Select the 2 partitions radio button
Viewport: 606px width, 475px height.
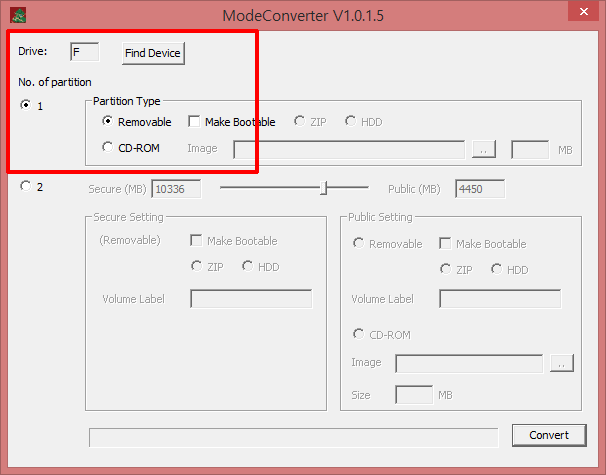tap(26, 186)
